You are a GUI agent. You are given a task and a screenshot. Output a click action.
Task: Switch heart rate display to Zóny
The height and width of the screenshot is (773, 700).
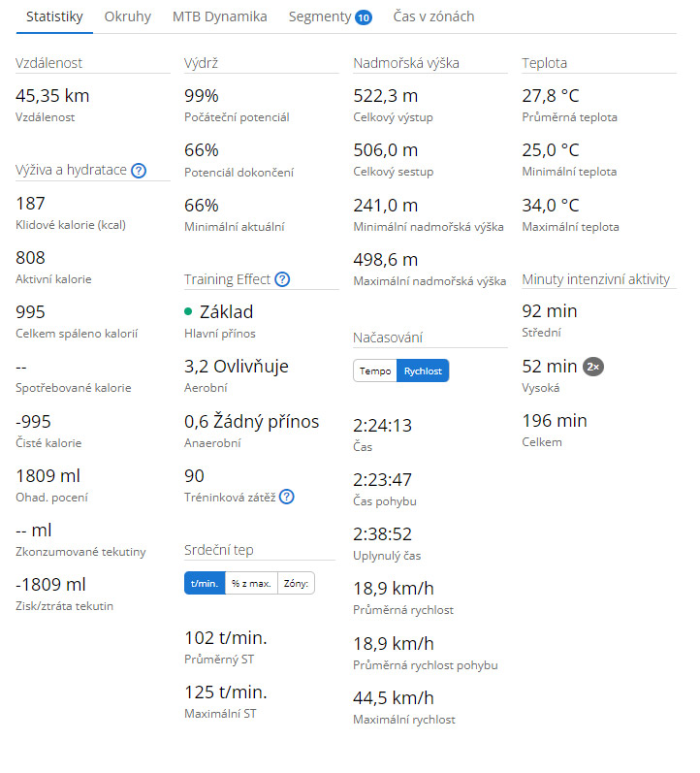click(296, 583)
